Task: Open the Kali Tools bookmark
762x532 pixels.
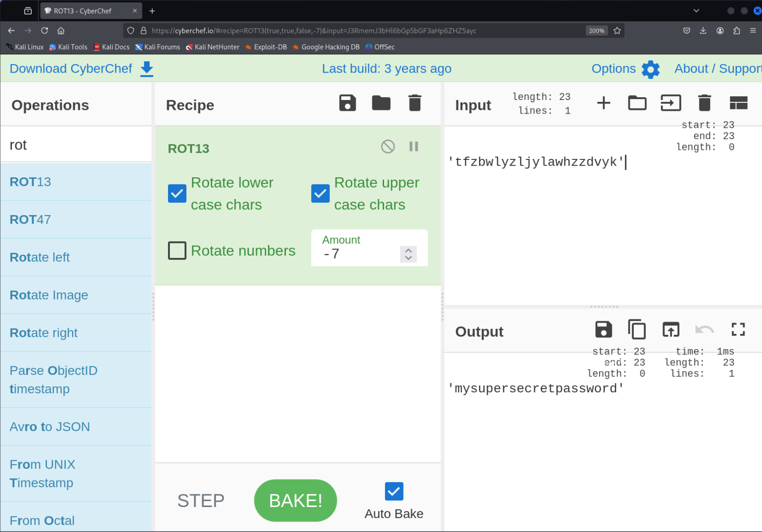Action: coord(68,47)
